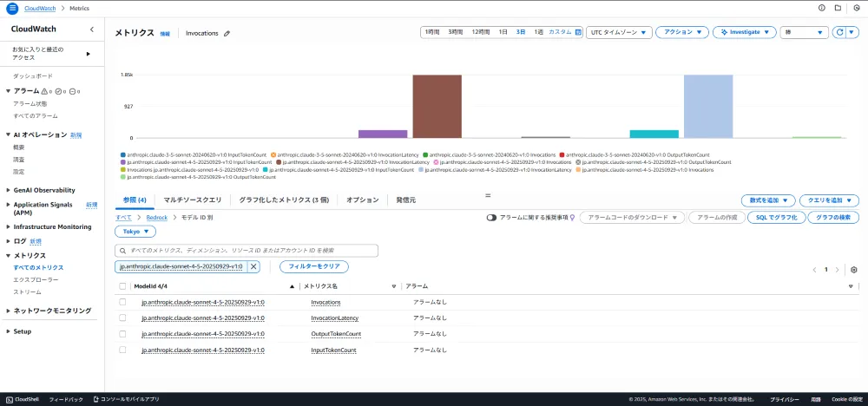Open the アクション dropdown
The width and height of the screenshot is (868, 406).
(x=682, y=33)
